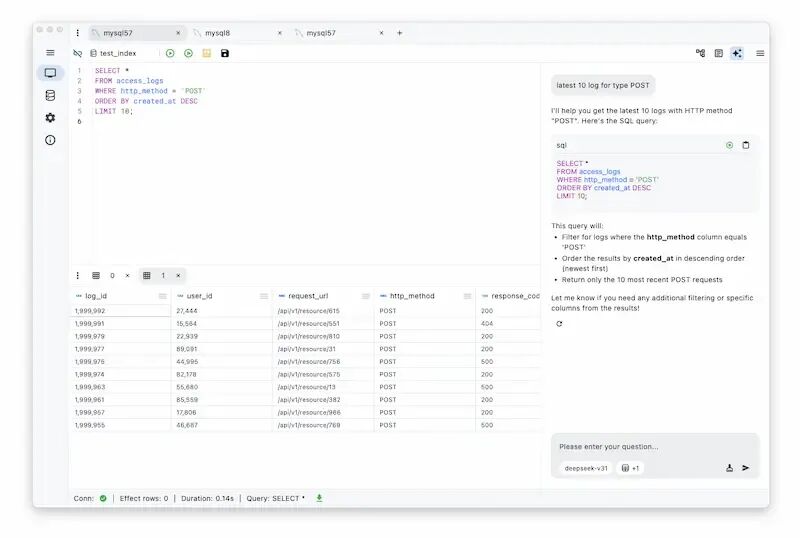Viewport: 800px width, 538px height.
Task: Select cell /api/v1/resource/810
Action: pos(323,336)
